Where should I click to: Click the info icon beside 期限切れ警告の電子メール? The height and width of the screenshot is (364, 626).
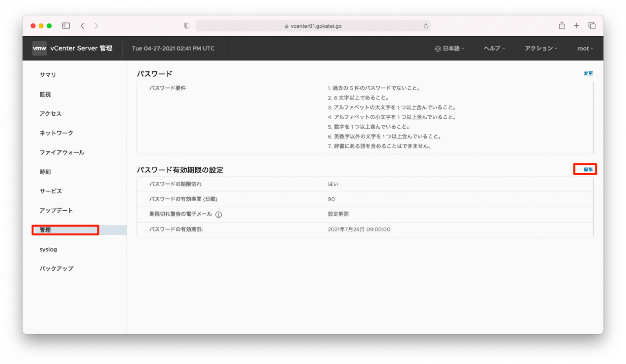tap(218, 214)
